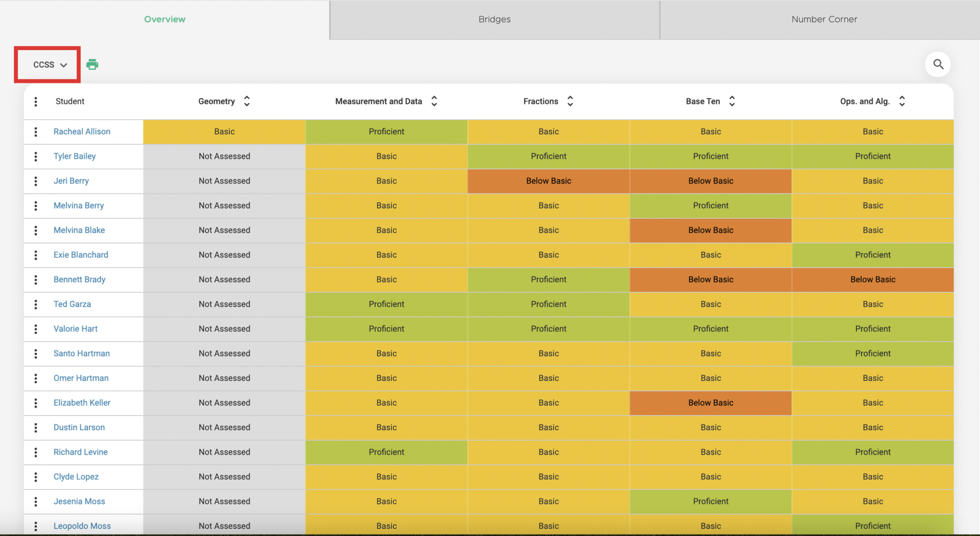
Task: Open Jesenia Moss's student link
Action: point(79,502)
